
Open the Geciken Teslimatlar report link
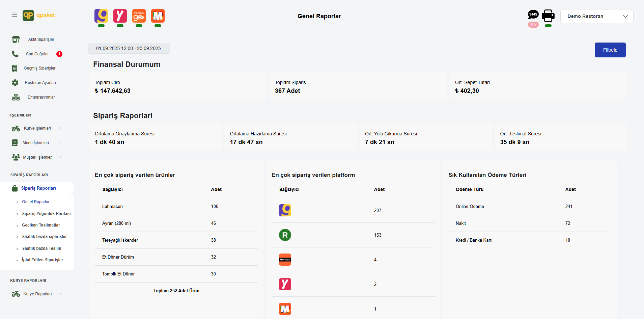click(41, 225)
